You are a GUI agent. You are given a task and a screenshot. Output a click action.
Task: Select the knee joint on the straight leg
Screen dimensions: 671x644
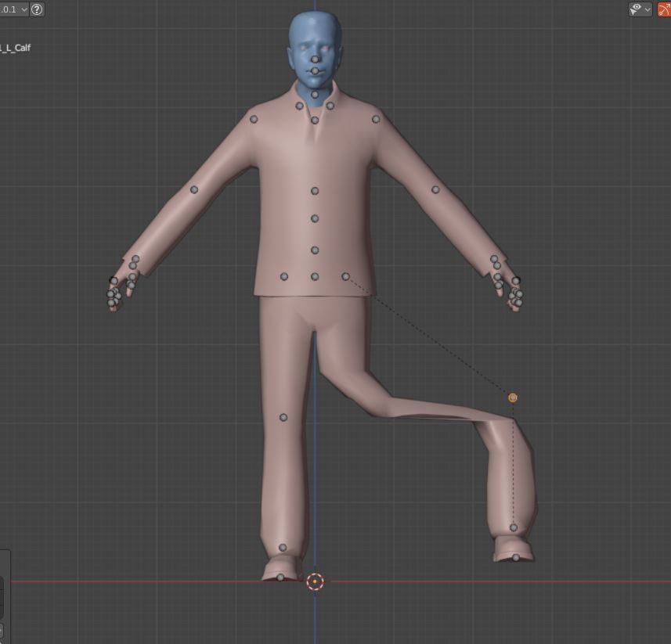click(x=283, y=417)
